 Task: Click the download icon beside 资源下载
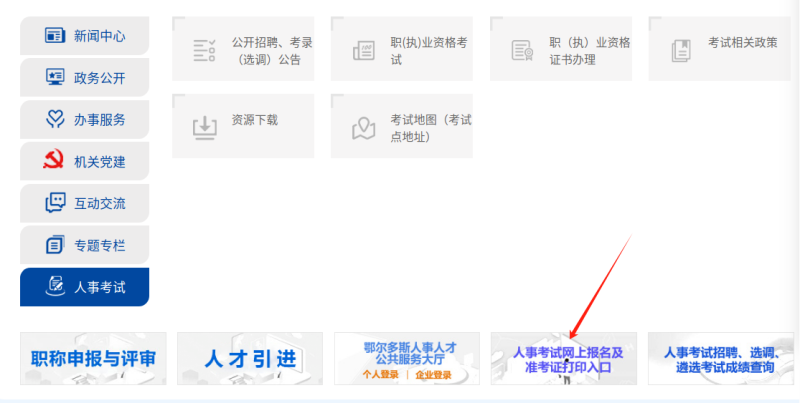point(205,128)
